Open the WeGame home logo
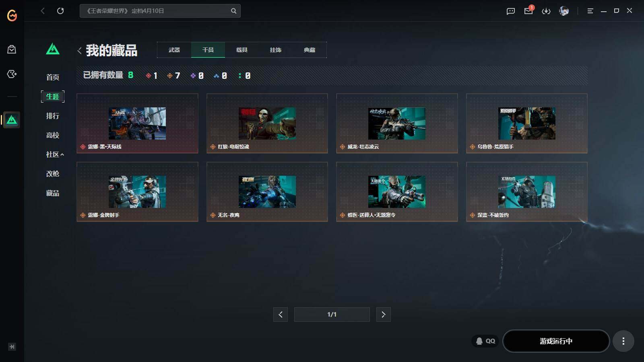The width and height of the screenshot is (644, 362). tap(12, 15)
